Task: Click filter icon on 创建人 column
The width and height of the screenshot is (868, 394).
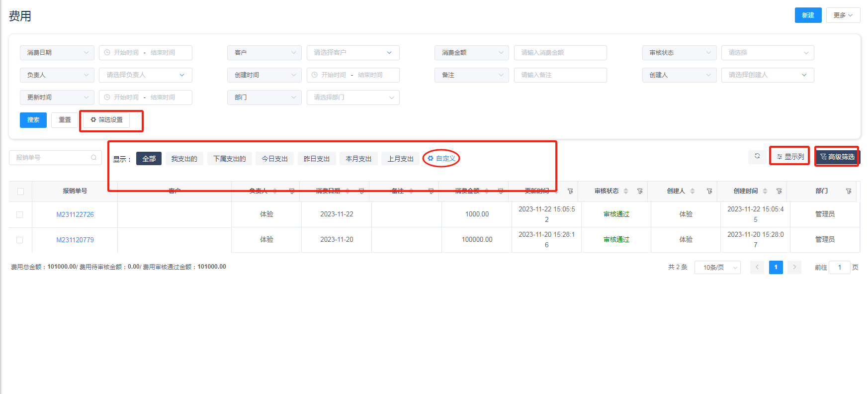Action: (709, 191)
